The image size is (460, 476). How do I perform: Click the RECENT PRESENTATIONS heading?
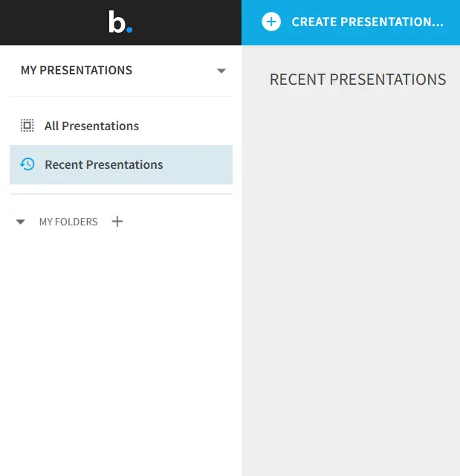(357, 80)
